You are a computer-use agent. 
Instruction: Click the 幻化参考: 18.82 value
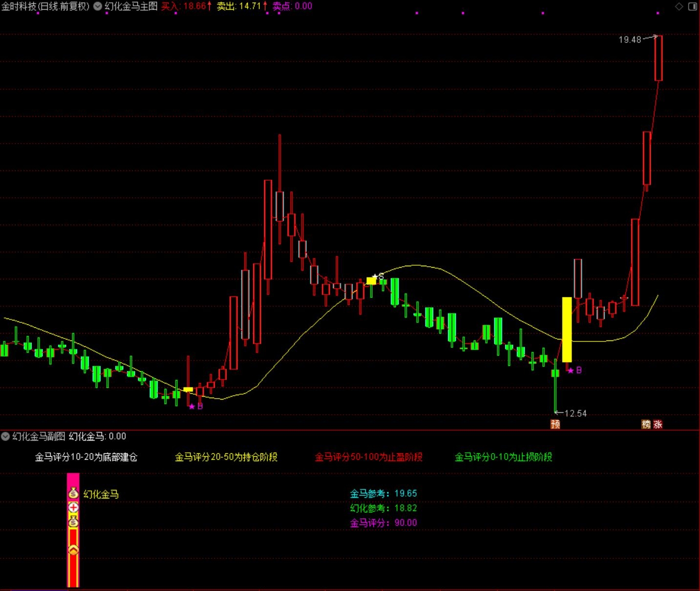[x=383, y=508]
